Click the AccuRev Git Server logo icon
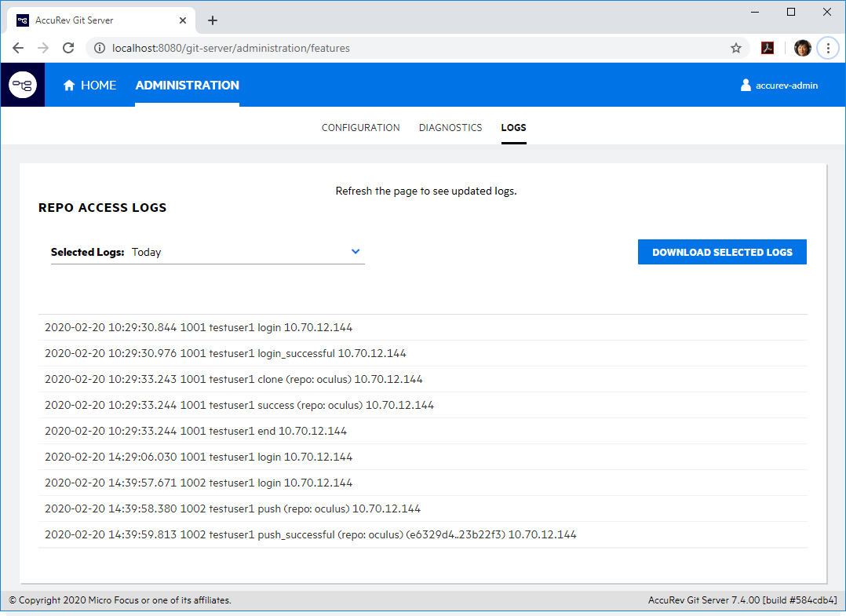846x616 pixels. click(23, 85)
